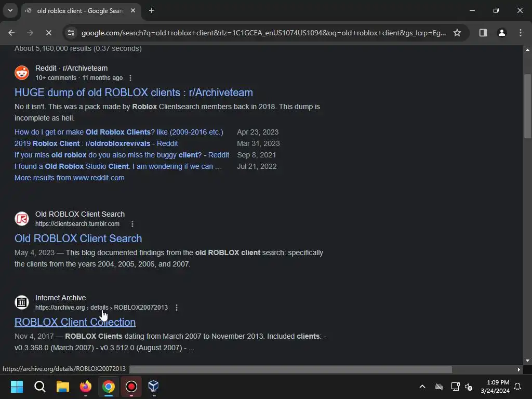Click the vertical scrollbar thumb
Image resolution: width=532 pixels, height=399 pixels.
coord(527,106)
